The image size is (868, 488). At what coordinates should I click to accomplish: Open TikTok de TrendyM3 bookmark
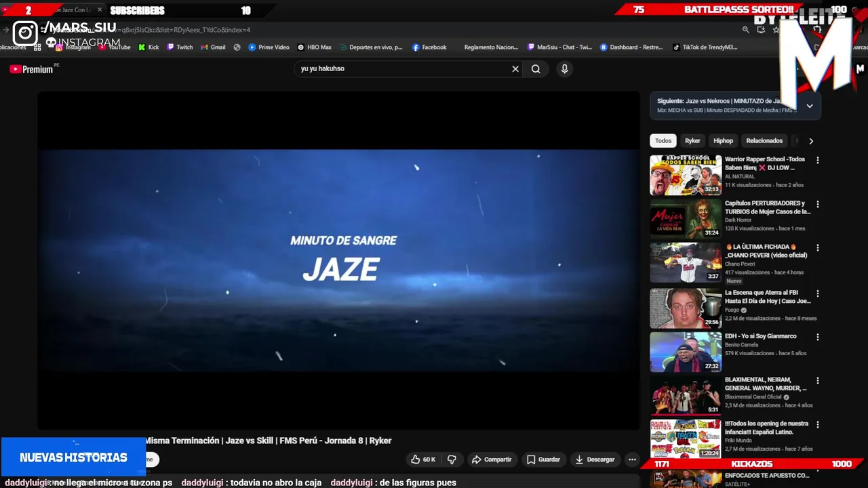pos(705,47)
